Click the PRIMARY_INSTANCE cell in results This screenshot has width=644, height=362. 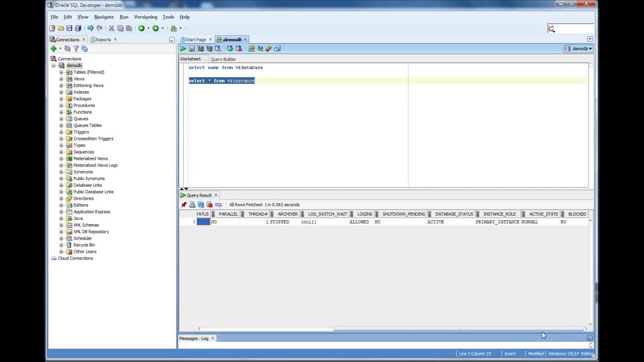tap(498, 222)
